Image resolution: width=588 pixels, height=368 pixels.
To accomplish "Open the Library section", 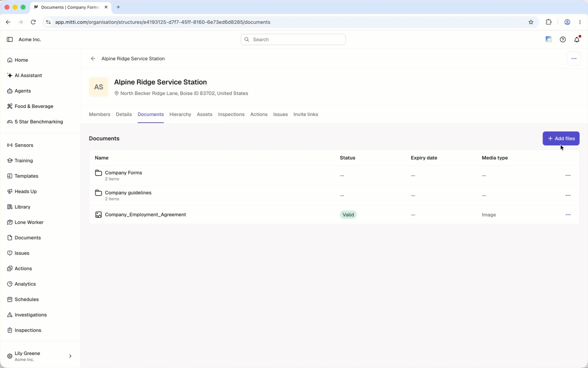I will 19,207.
